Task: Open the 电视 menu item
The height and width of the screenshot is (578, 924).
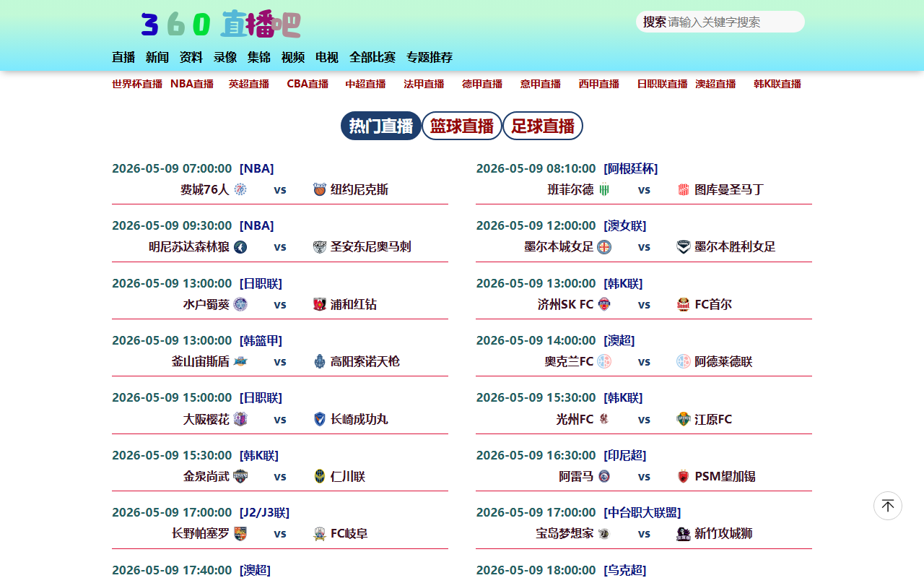Action: 327,57
